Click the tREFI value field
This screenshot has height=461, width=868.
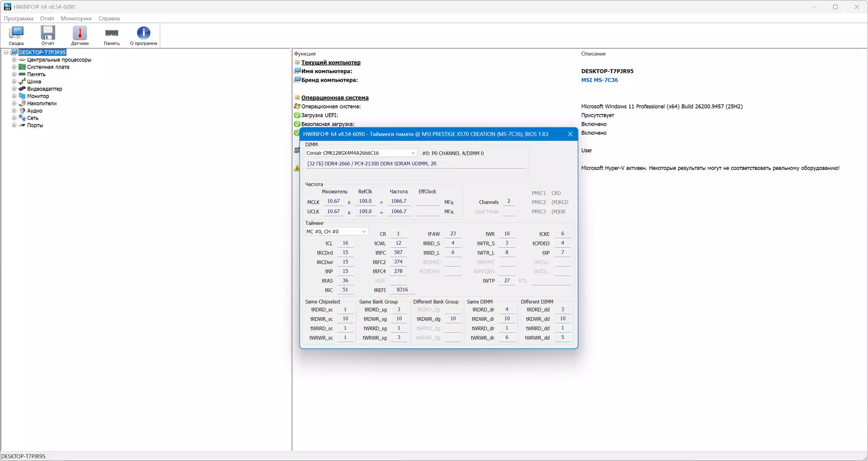click(x=402, y=290)
